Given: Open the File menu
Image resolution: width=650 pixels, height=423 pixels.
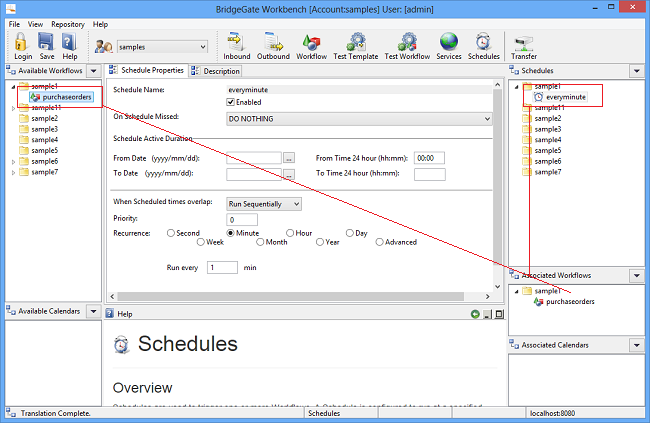Looking at the screenshot, I should tap(14, 24).
